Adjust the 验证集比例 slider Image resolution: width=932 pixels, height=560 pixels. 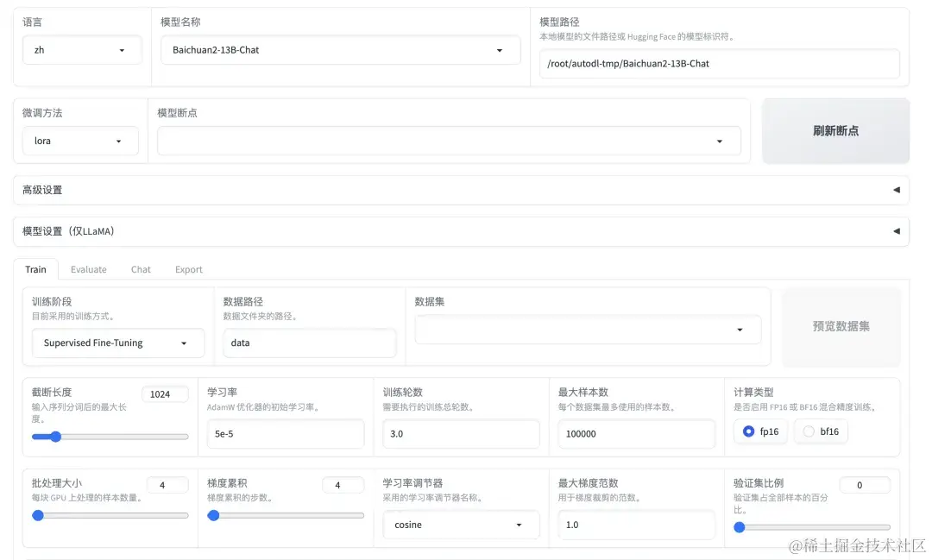coord(812,527)
